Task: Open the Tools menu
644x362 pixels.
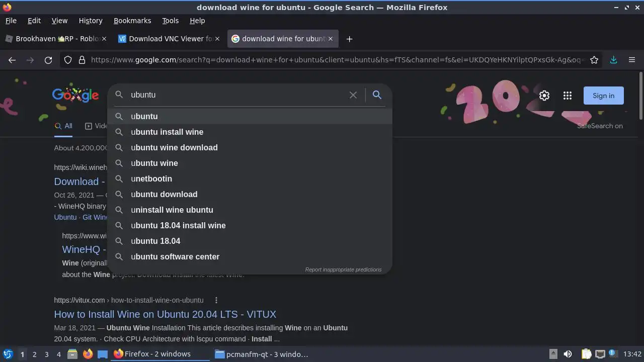Action: coord(170,21)
